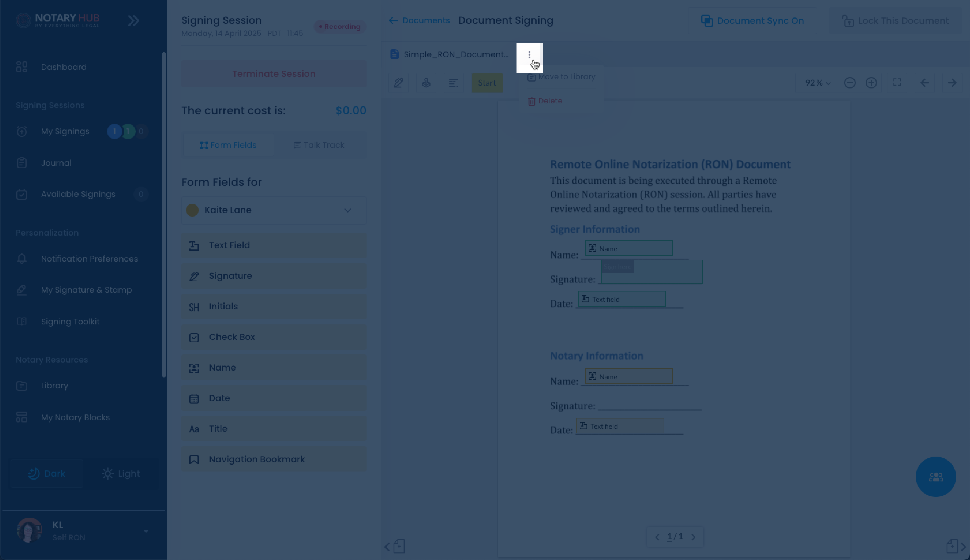Click the Dashboard grid icon
This screenshot has width=970, height=560.
click(22, 67)
